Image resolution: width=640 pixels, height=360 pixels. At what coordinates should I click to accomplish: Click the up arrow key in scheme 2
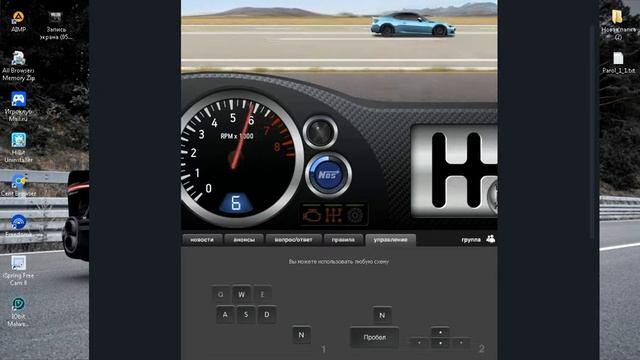click(x=440, y=332)
